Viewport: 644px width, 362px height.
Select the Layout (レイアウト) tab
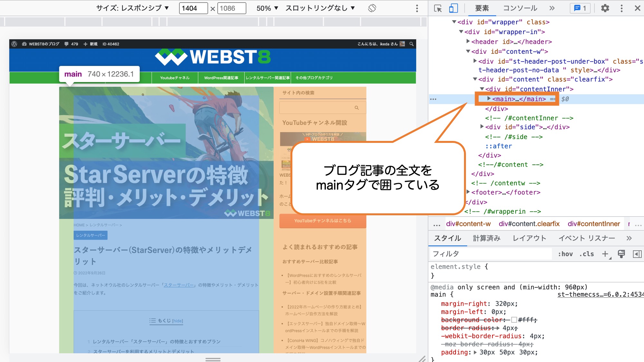(x=529, y=238)
